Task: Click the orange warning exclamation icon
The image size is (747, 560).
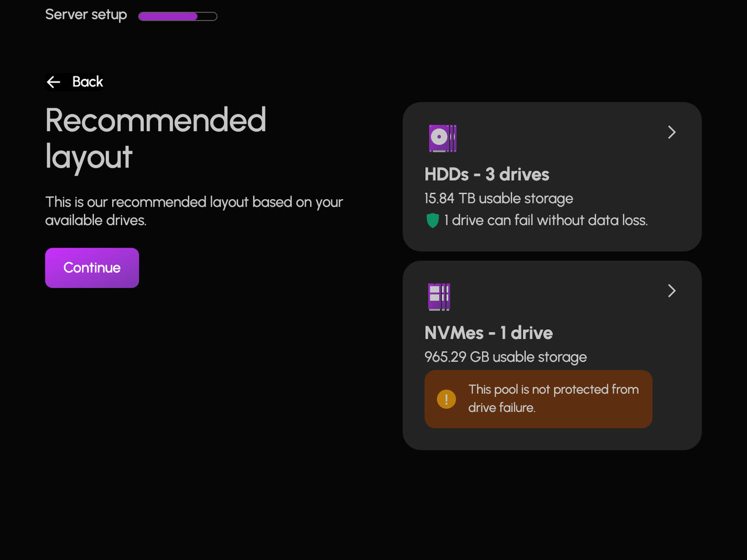Action: coord(446,399)
